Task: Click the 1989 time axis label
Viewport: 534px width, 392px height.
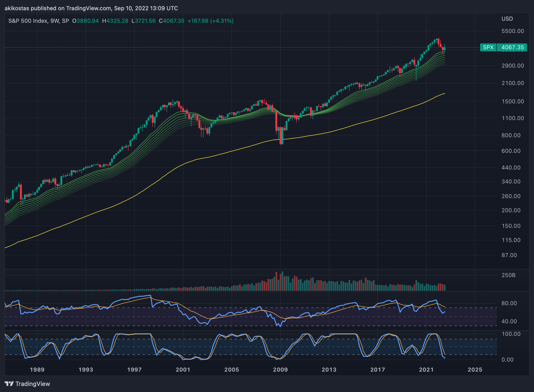Action: point(37,370)
